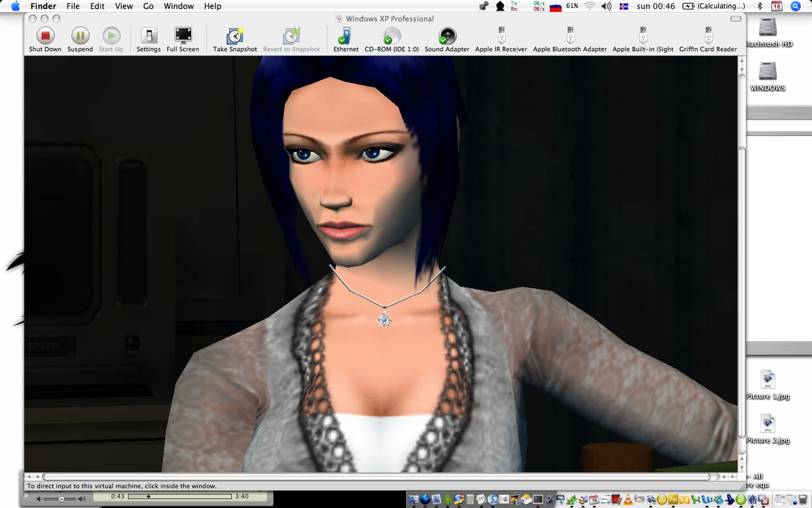Viewport: 812px width, 508px height.
Task: Open iCal calendar in the Dock
Action: click(x=594, y=500)
